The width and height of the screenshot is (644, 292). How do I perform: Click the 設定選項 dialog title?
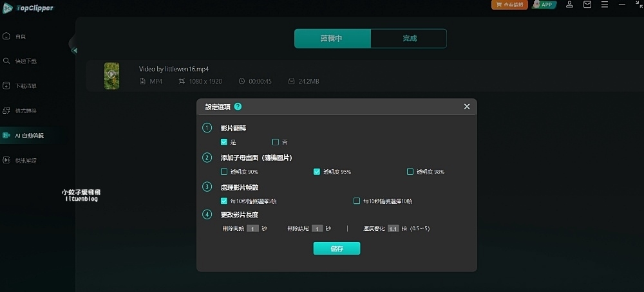[218, 107]
